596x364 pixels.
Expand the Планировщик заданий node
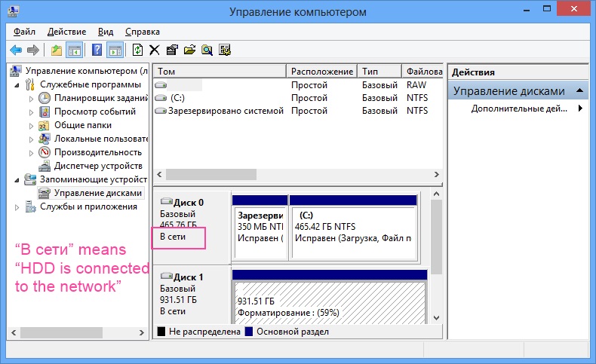click(x=31, y=99)
